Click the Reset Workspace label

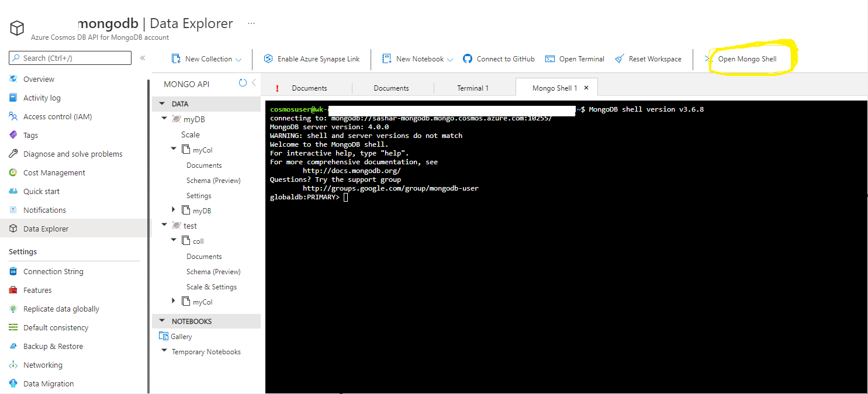655,58
